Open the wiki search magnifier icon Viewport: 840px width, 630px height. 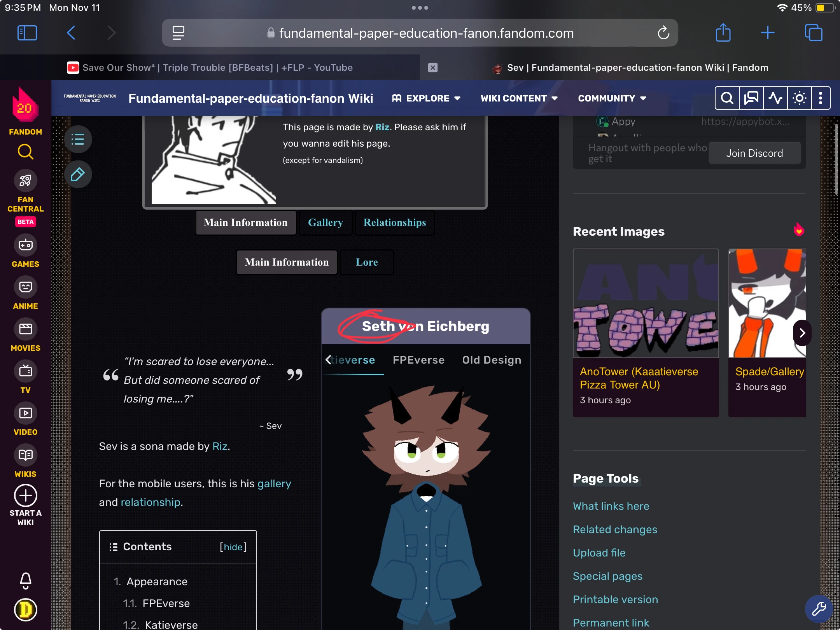pyautogui.click(x=727, y=98)
